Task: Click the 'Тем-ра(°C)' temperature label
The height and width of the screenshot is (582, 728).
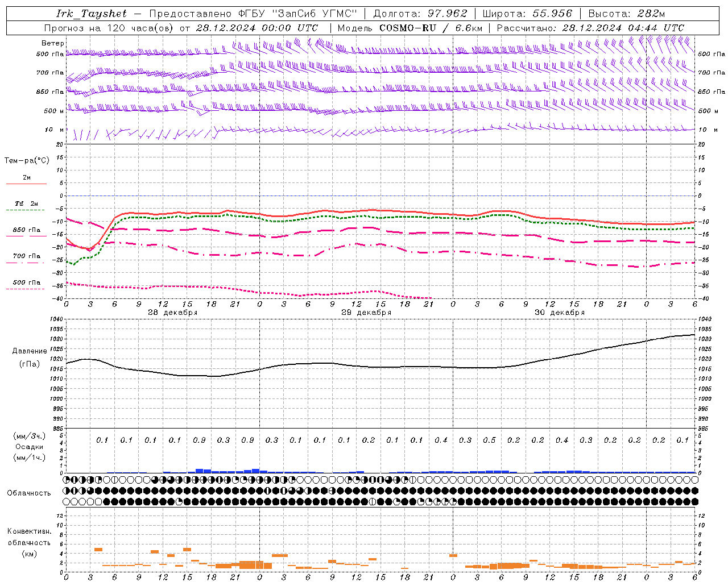Action: (x=27, y=161)
